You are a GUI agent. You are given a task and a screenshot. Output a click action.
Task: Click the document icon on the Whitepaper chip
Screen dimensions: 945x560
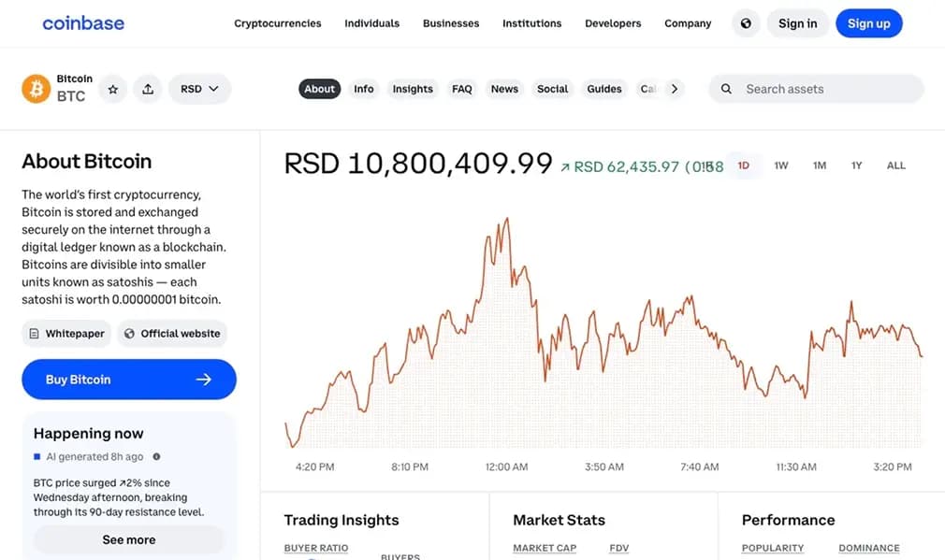36,333
